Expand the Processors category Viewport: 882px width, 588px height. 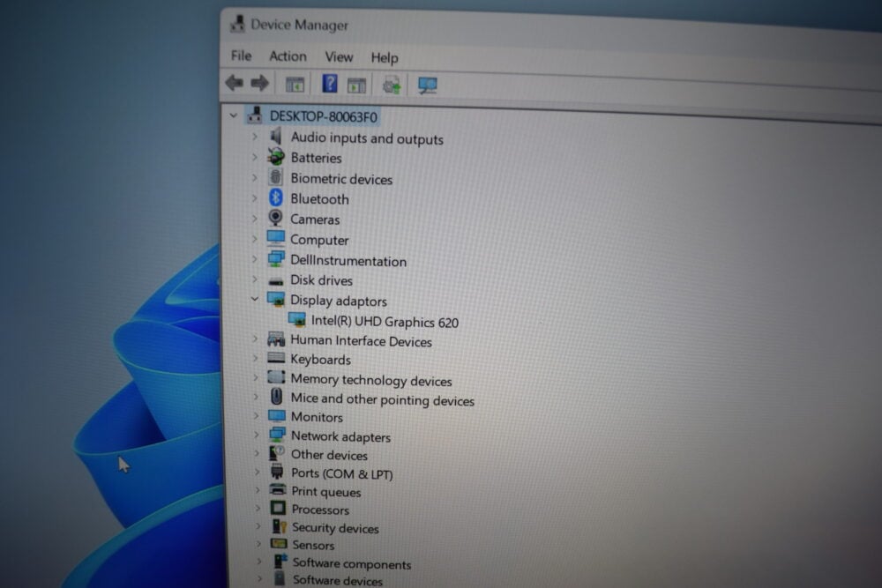[x=258, y=508]
